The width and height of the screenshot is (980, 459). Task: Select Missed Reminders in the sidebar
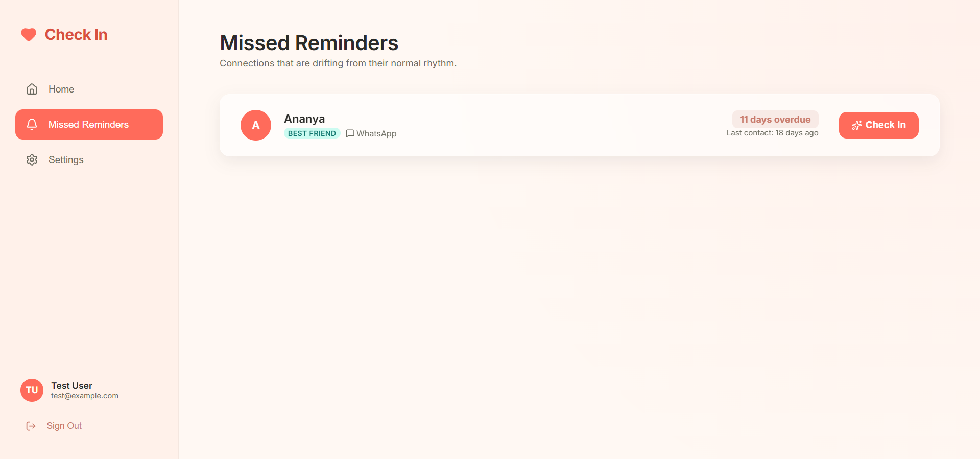pos(89,124)
